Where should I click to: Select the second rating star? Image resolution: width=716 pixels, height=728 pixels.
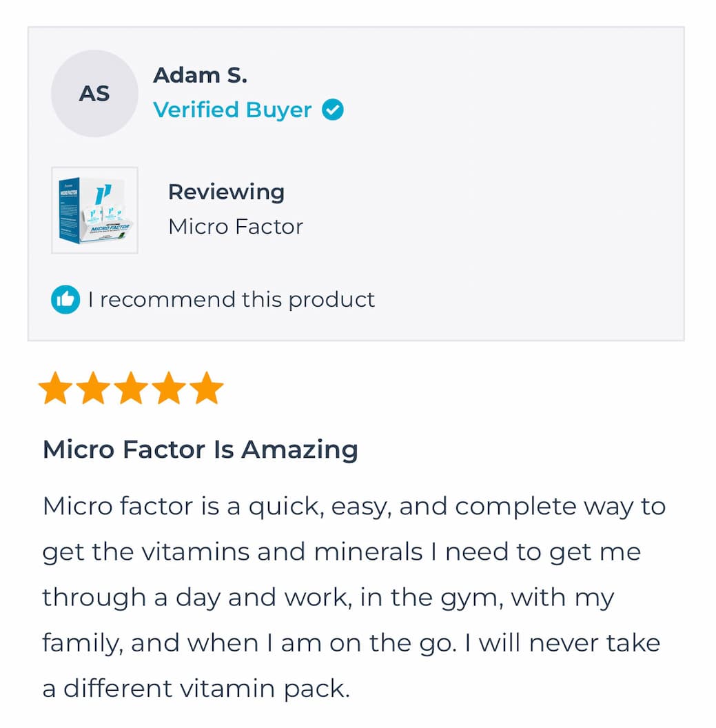click(x=93, y=389)
